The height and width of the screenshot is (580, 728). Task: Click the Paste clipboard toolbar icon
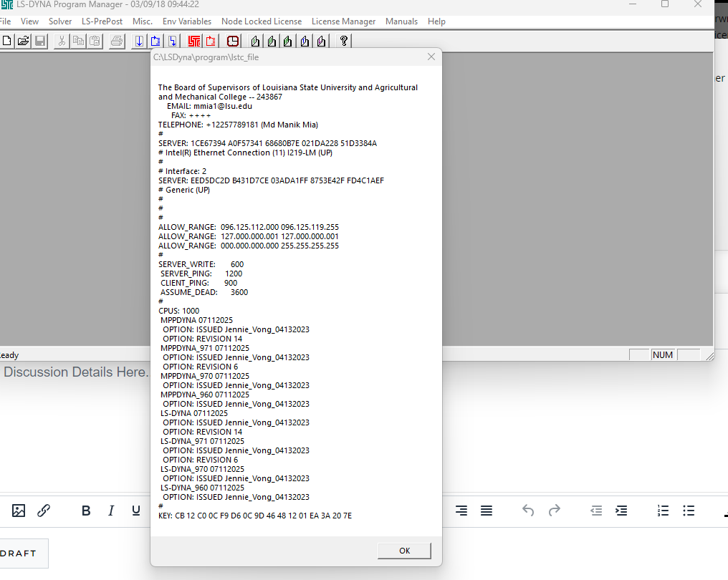pos(95,42)
